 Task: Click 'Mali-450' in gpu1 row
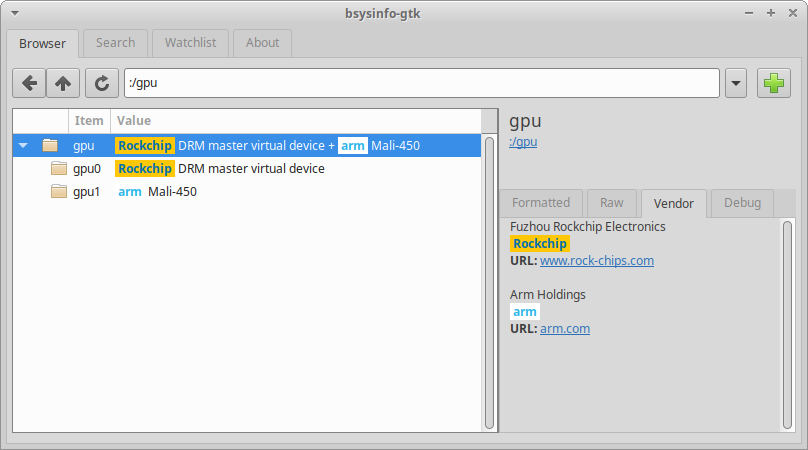(172, 192)
